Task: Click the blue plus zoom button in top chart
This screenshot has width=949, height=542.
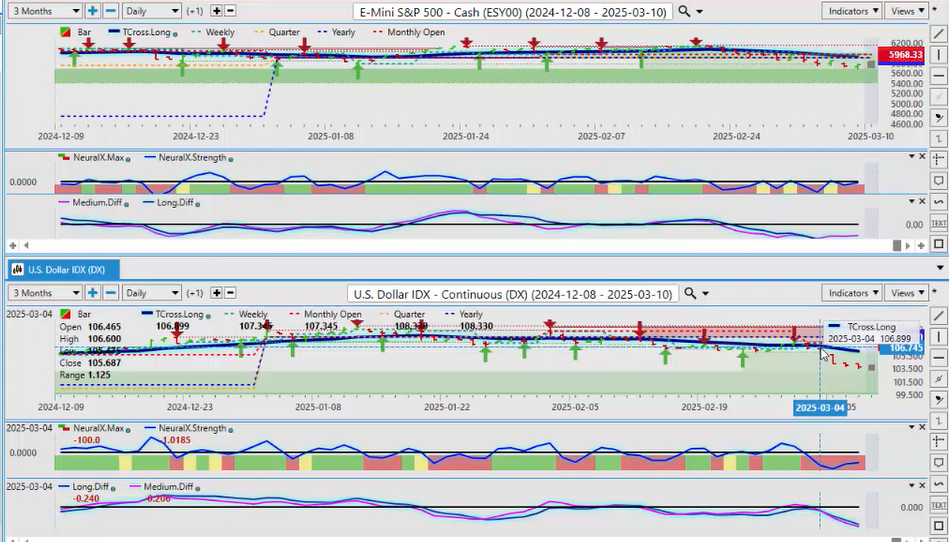Action: click(x=93, y=11)
